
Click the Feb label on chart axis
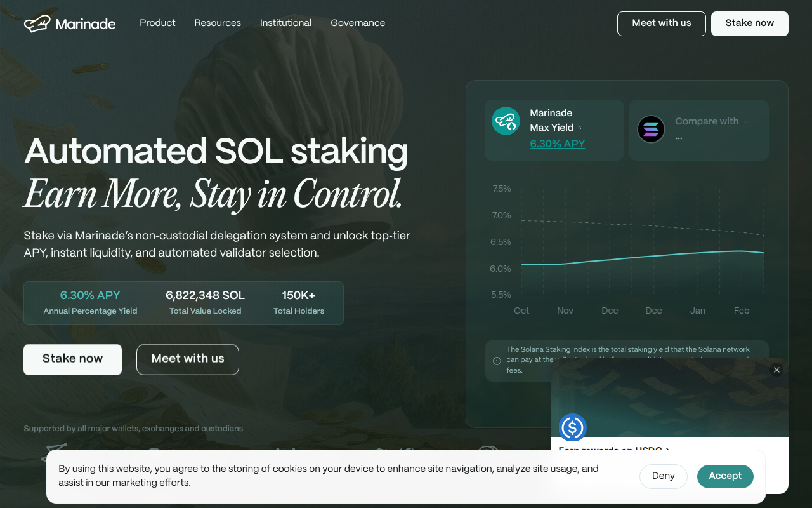[742, 311]
